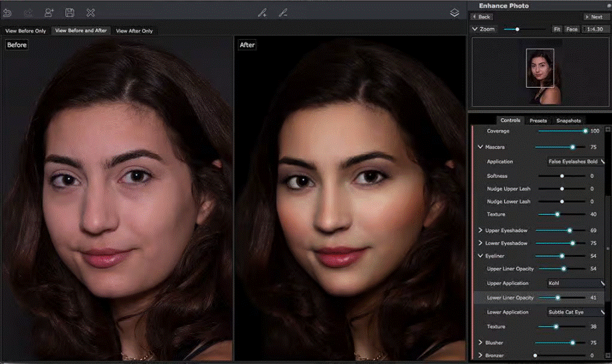The height and width of the screenshot is (364, 612).
Task: Expand the Blusher section
Action: click(480, 343)
